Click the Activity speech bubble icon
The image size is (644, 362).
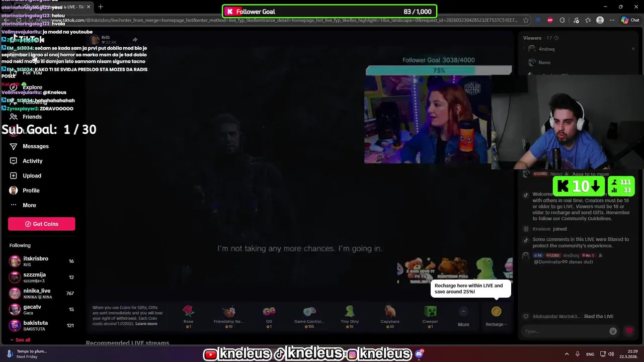[14, 161]
